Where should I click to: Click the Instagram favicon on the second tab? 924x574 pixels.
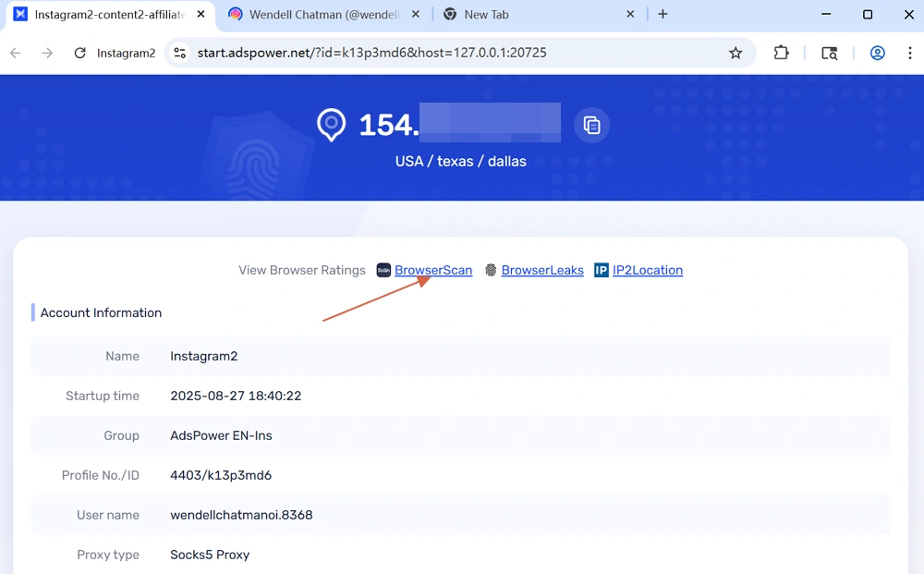tap(235, 14)
